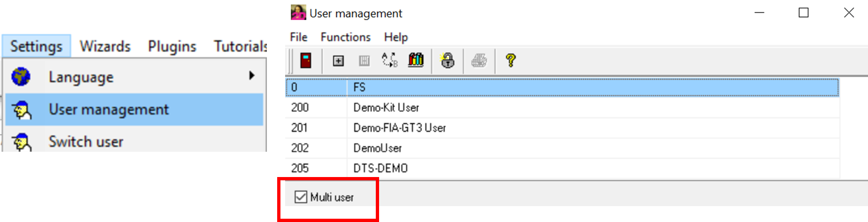Click the padlock password icon
Viewport: 868px width, 222px height.
click(447, 60)
